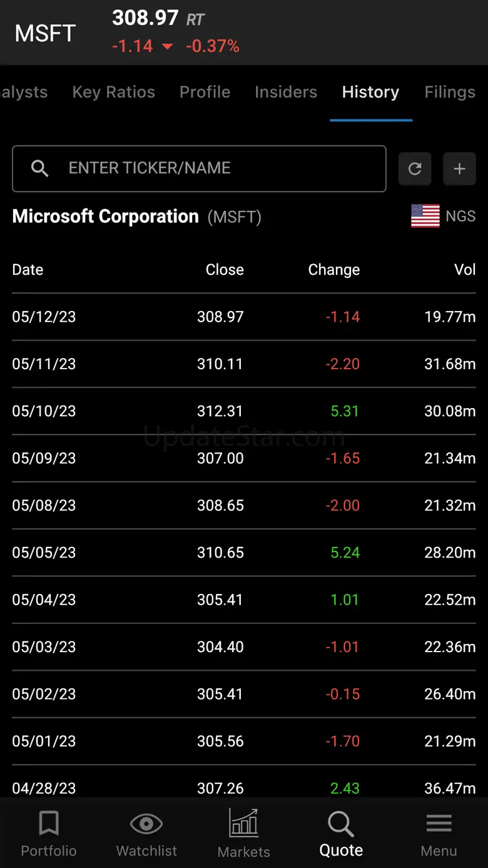
Task: Select the 05/10/23 history row
Action: (x=244, y=411)
